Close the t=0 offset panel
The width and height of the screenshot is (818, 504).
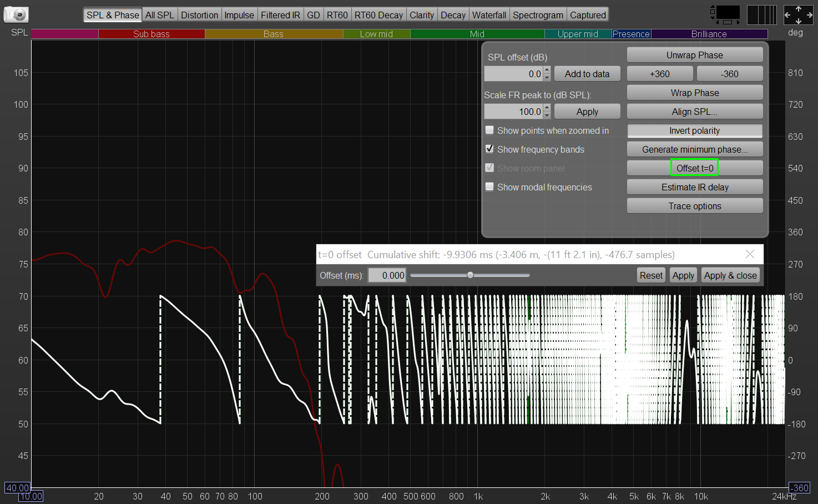pyautogui.click(x=750, y=254)
